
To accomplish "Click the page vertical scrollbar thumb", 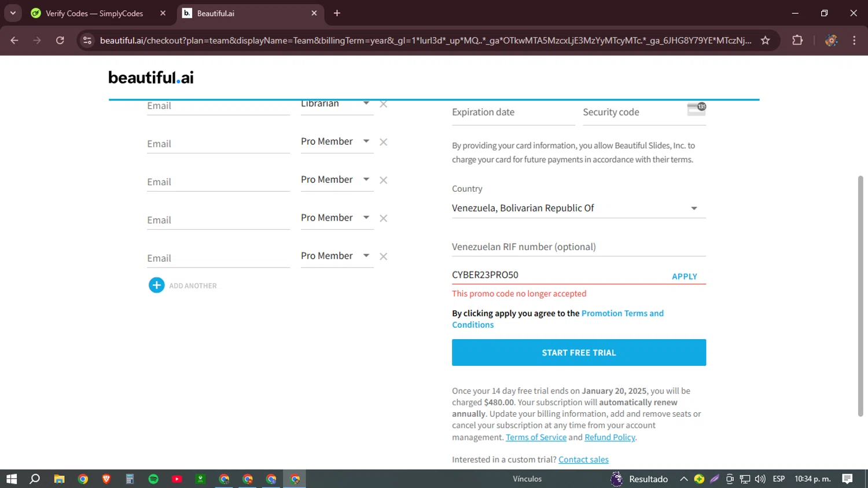I will tap(860, 296).
